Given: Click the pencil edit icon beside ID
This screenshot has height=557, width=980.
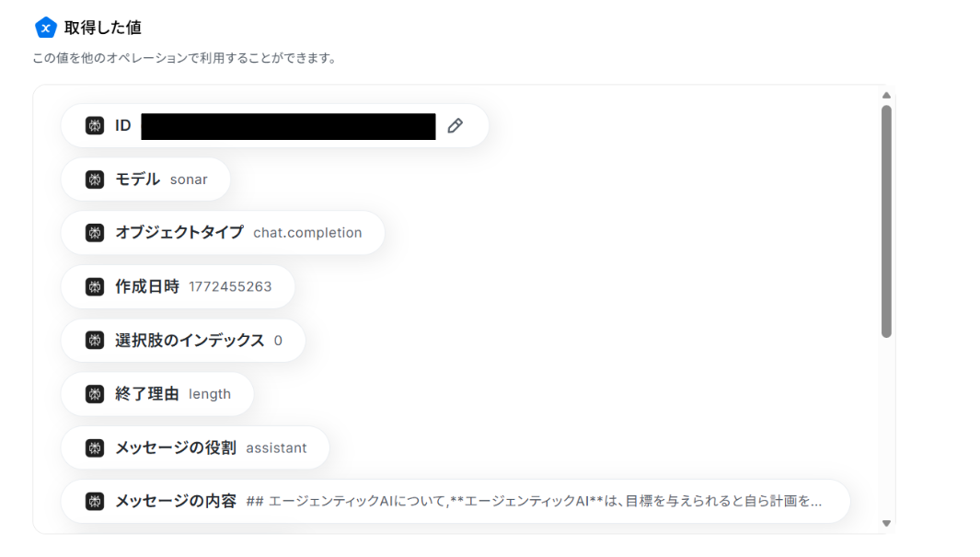Looking at the screenshot, I should (x=455, y=126).
